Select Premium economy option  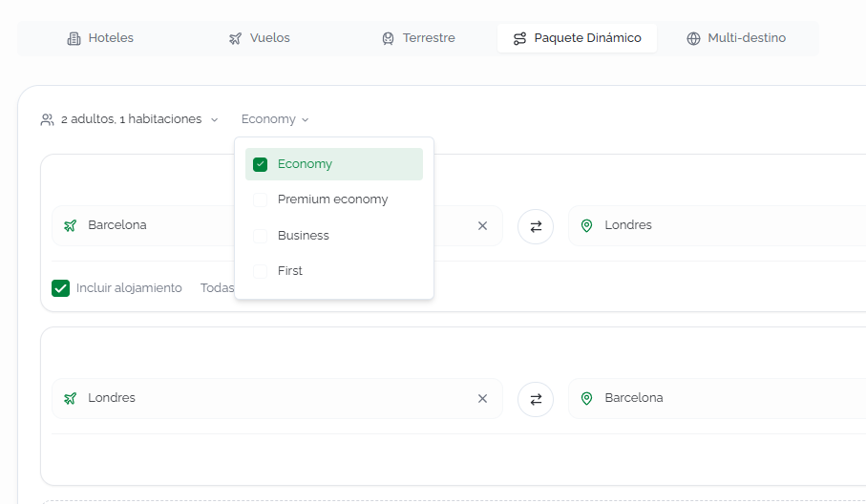(334, 199)
